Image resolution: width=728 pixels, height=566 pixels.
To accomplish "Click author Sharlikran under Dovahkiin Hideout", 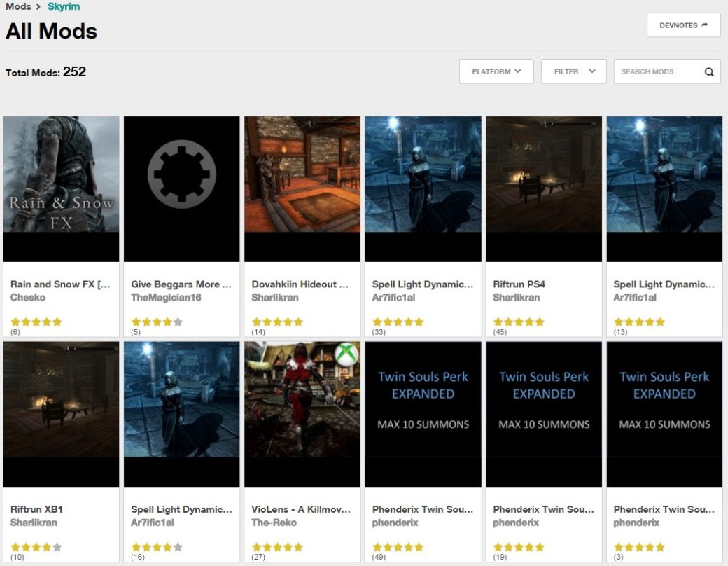I will click(x=275, y=298).
